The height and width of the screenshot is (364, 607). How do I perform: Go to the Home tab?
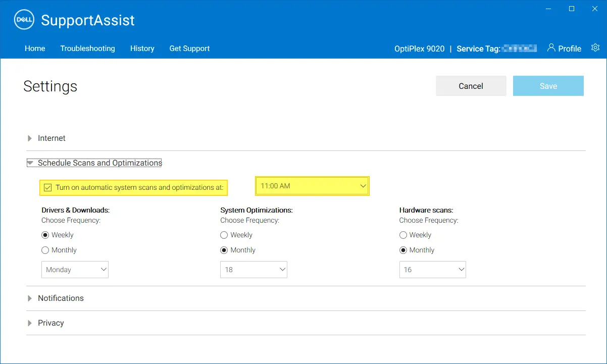click(x=35, y=48)
